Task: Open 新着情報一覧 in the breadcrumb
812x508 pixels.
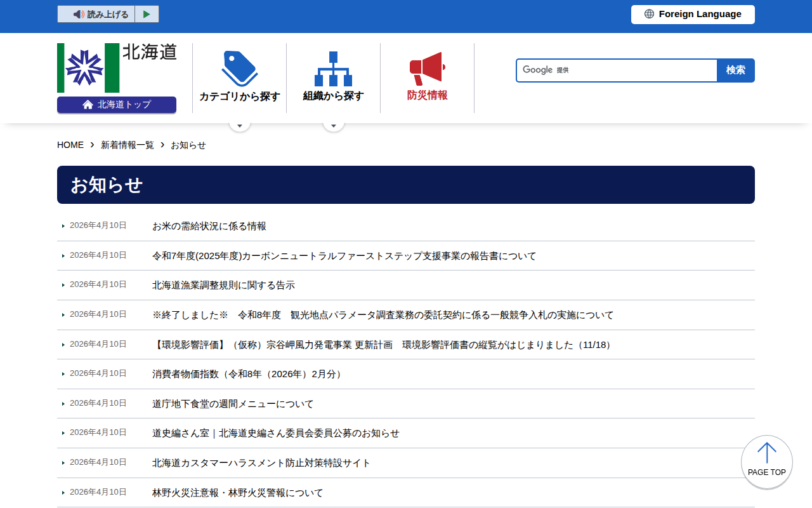Action: [128, 145]
